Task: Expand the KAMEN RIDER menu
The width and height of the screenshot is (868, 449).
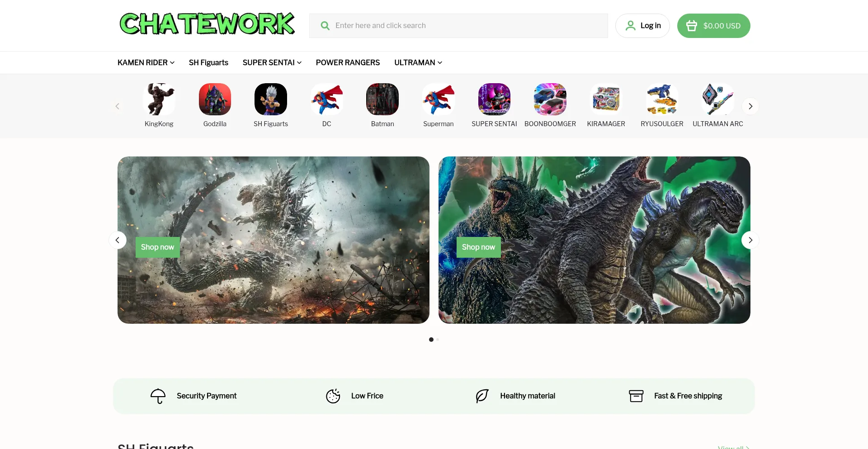Action: pyautogui.click(x=146, y=62)
